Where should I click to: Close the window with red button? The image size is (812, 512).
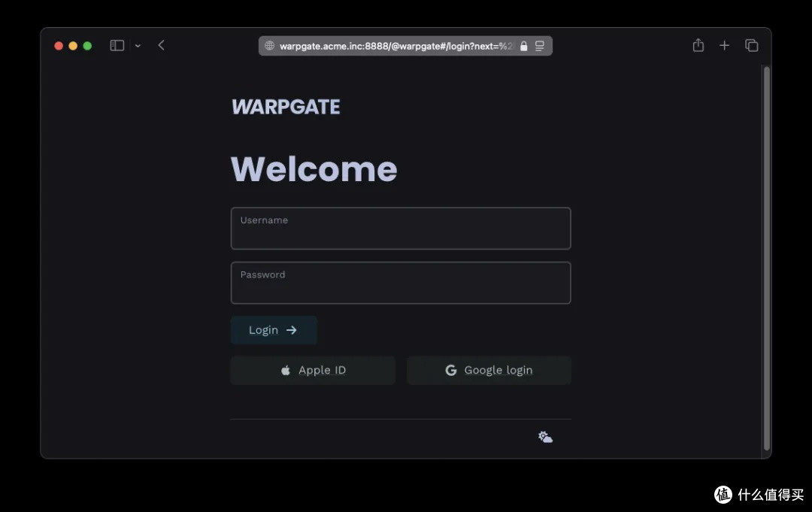[x=59, y=46]
